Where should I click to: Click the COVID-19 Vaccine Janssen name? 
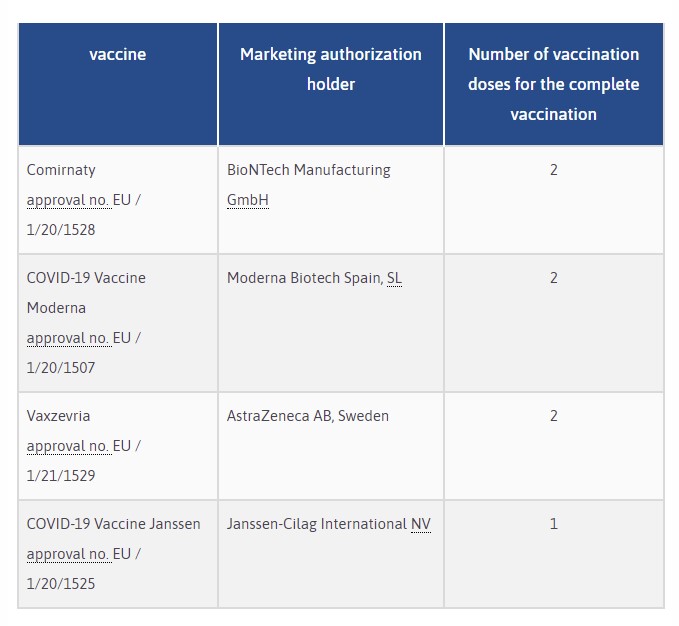click(x=113, y=524)
